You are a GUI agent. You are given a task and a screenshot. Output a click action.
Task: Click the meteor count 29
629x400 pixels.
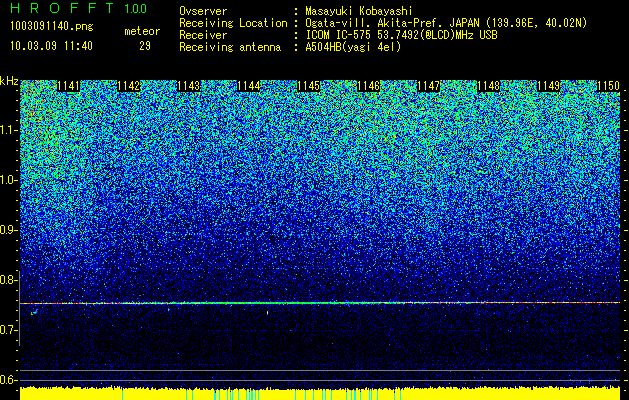coord(145,46)
